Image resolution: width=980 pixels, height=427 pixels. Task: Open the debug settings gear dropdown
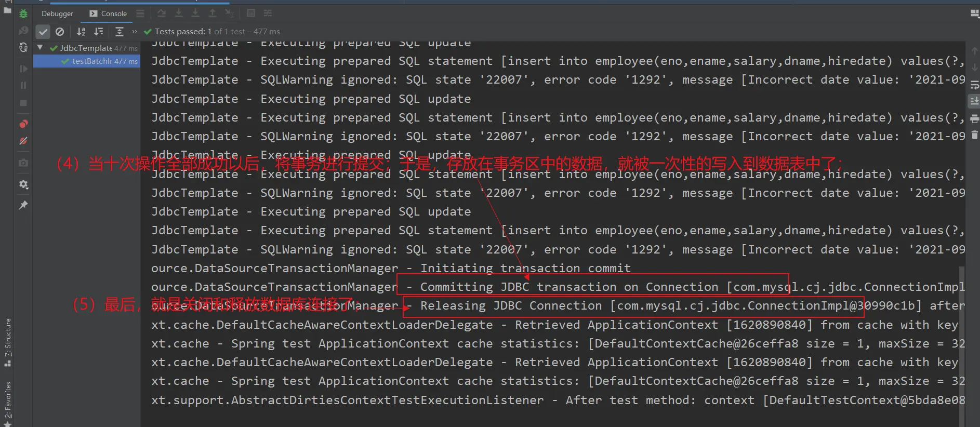(x=23, y=184)
